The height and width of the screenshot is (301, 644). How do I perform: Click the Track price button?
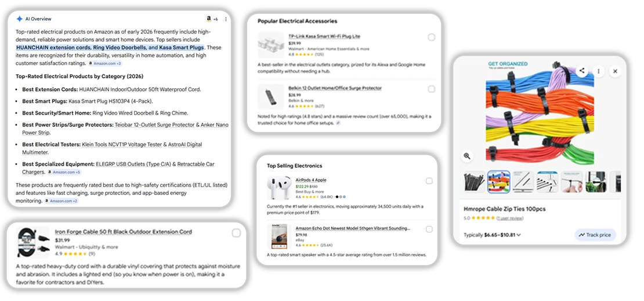tap(595, 235)
